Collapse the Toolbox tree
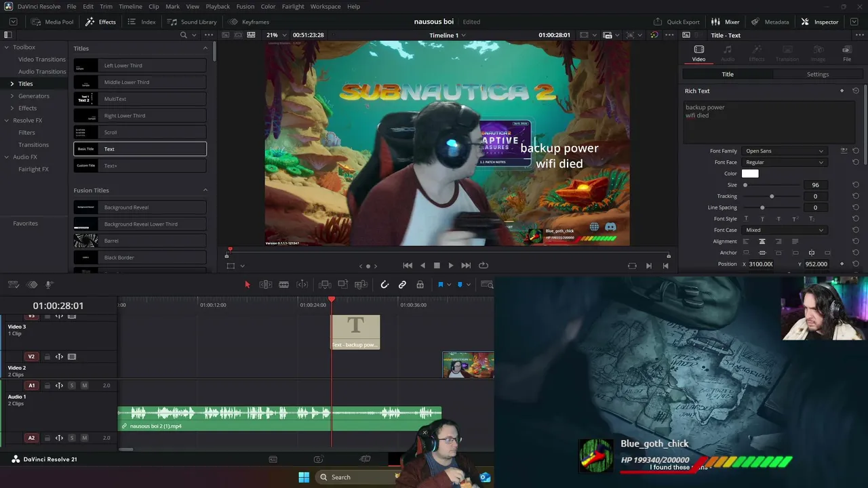The width and height of the screenshot is (868, 488). tap(7, 47)
